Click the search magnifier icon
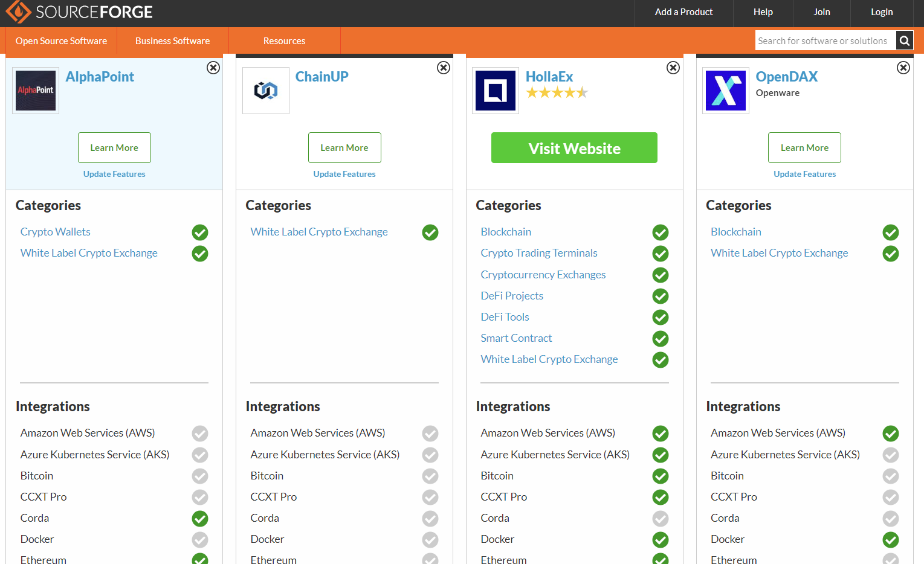 905,40
